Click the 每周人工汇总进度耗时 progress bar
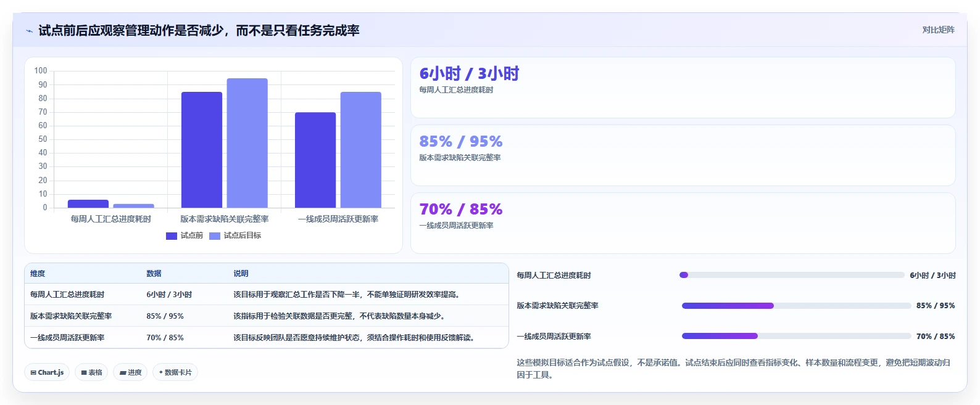Screen dimensions: 980x405 (x=792, y=275)
